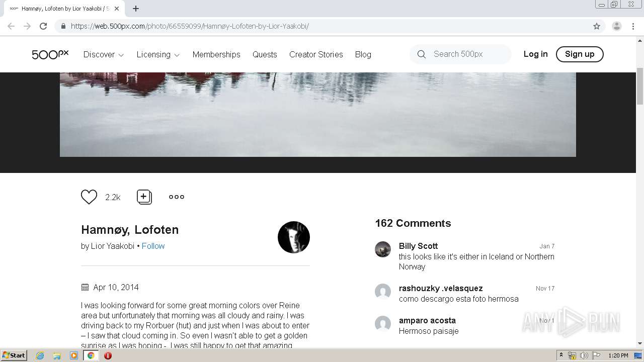The height and width of the screenshot is (362, 644).
Task: Go back to the previous page
Action: (11, 26)
